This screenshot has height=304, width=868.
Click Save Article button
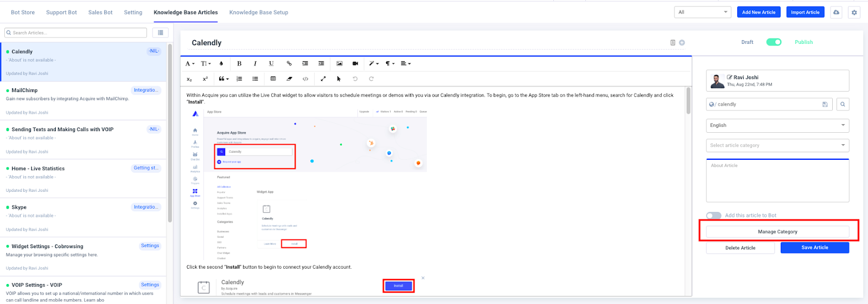coord(815,248)
